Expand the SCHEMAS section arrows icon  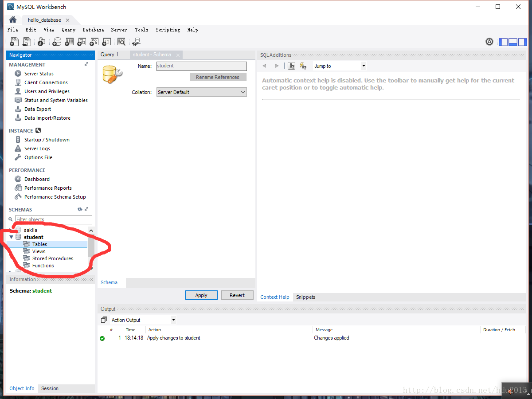point(86,209)
